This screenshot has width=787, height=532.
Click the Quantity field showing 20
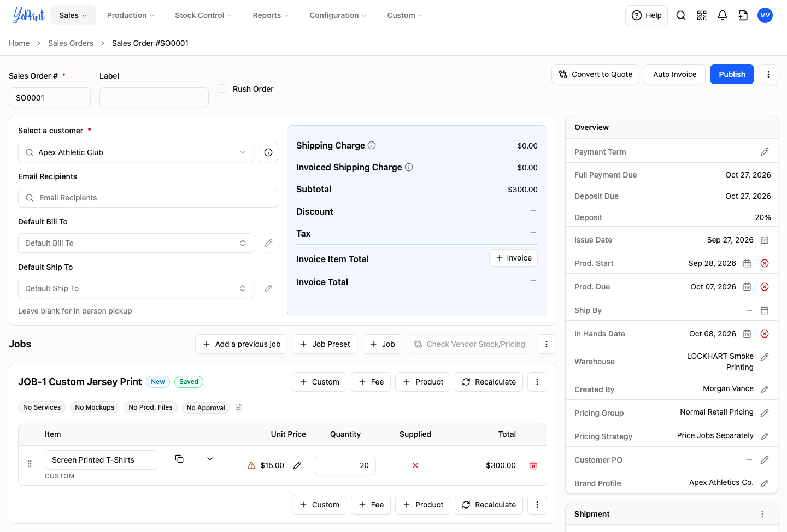(x=345, y=465)
